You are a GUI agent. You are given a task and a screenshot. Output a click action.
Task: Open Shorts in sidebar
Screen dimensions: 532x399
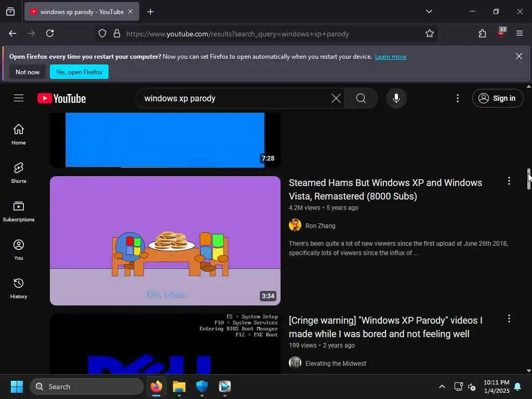[x=19, y=172]
